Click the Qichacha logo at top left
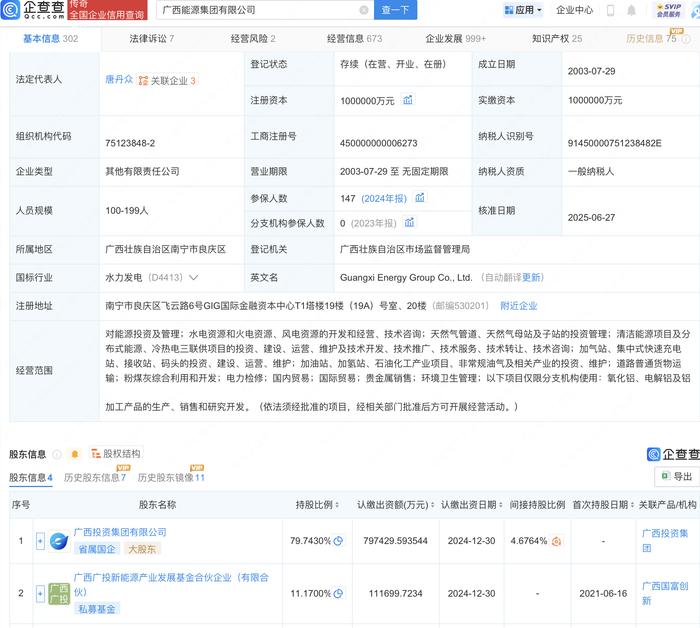This screenshot has width=700, height=628. pos(33,9)
